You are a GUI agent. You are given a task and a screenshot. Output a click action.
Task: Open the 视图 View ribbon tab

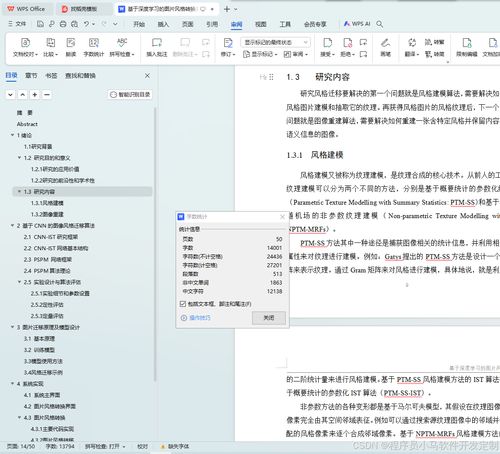tap(261, 24)
